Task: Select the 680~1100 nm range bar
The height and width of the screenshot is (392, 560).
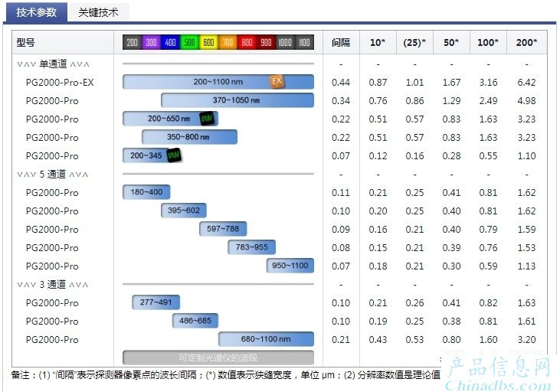Action: coord(266,339)
